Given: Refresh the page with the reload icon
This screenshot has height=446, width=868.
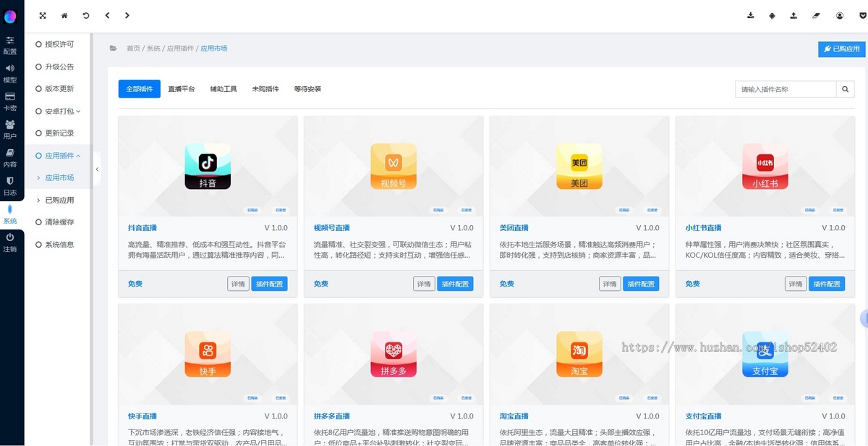Looking at the screenshot, I should tap(86, 15).
